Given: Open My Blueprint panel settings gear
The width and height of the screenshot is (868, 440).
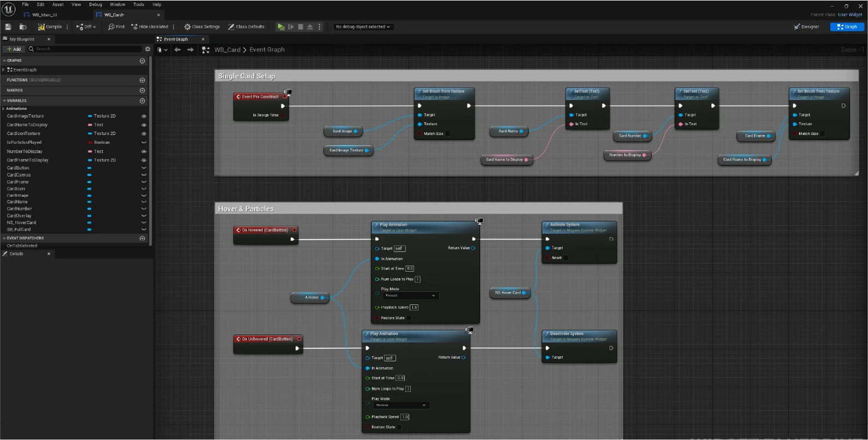Looking at the screenshot, I should coord(147,49).
